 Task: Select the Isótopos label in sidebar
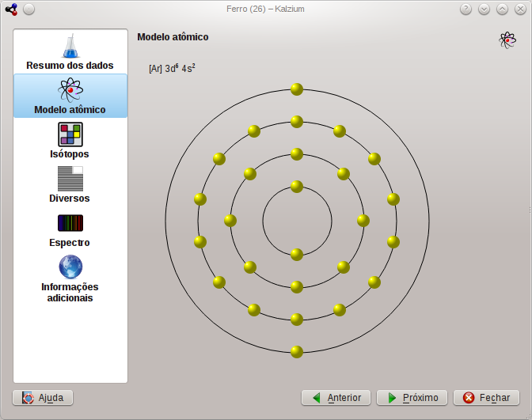coord(70,154)
